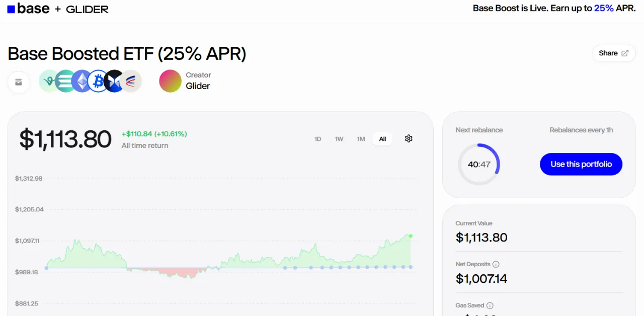Click the green end point on chart
The height and width of the screenshot is (316, 644).
(411, 236)
